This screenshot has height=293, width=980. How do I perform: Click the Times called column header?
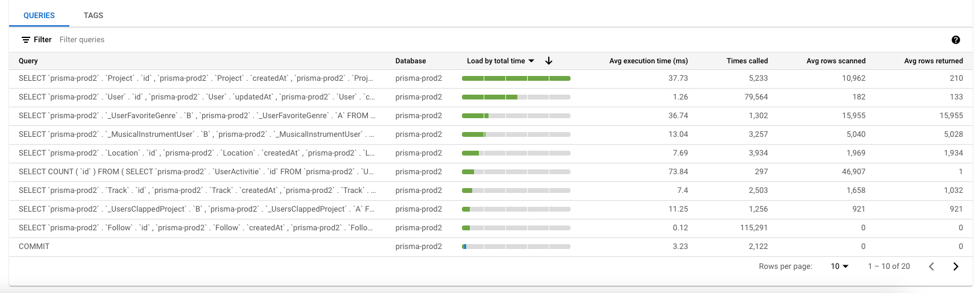coord(747,61)
